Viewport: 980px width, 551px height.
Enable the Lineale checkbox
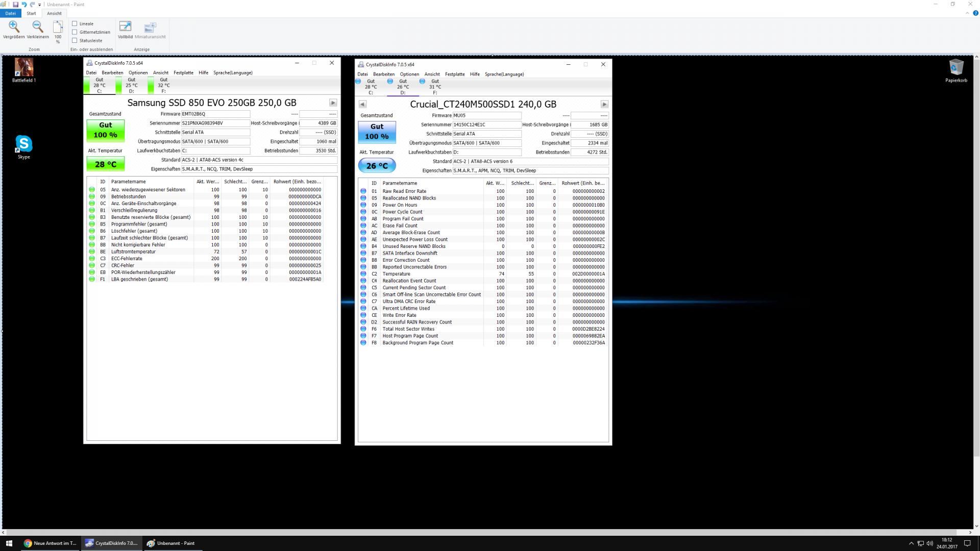point(75,23)
